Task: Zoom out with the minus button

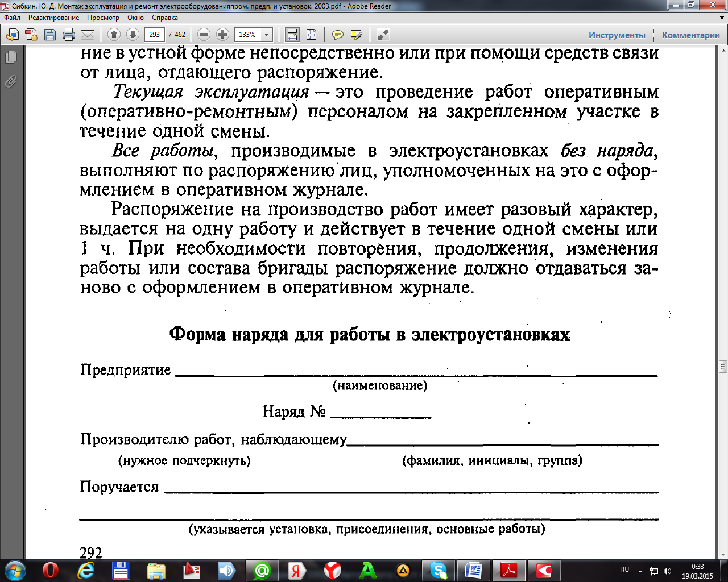Action: pos(204,35)
